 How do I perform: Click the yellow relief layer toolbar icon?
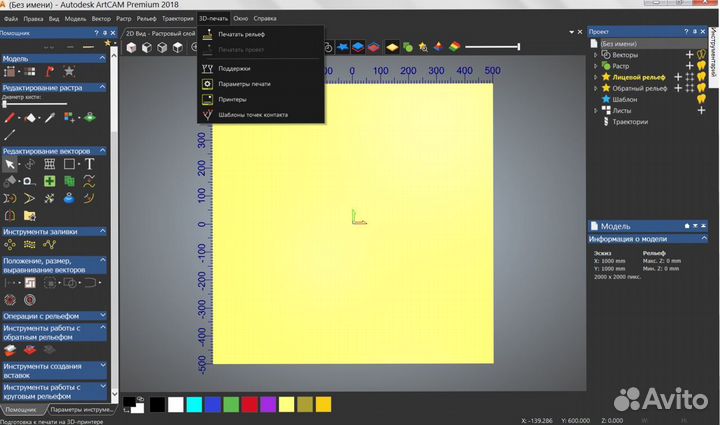click(x=392, y=47)
